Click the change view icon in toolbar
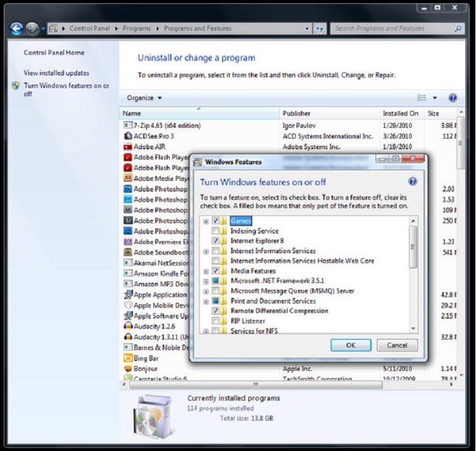476x451 pixels. [422, 98]
